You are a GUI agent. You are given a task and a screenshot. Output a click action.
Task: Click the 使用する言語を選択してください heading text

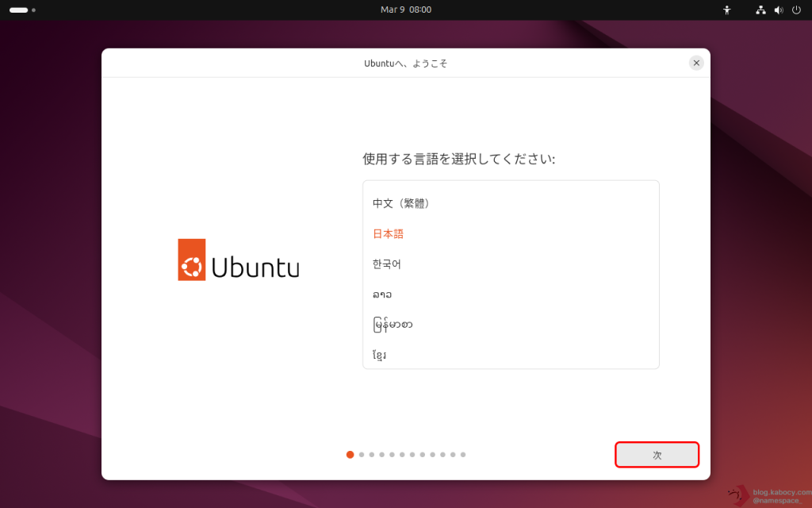(458, 159)
